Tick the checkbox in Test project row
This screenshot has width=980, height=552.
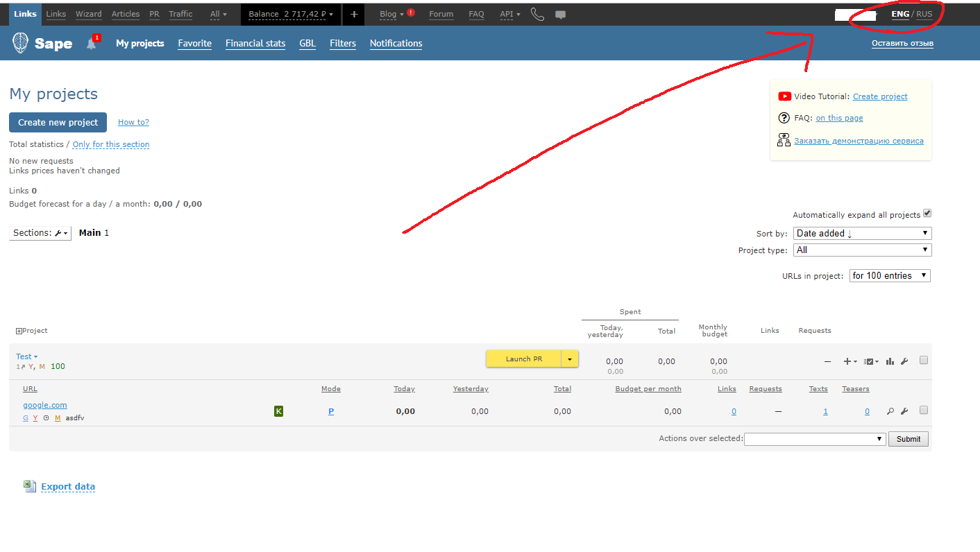(x=924, y=360)
